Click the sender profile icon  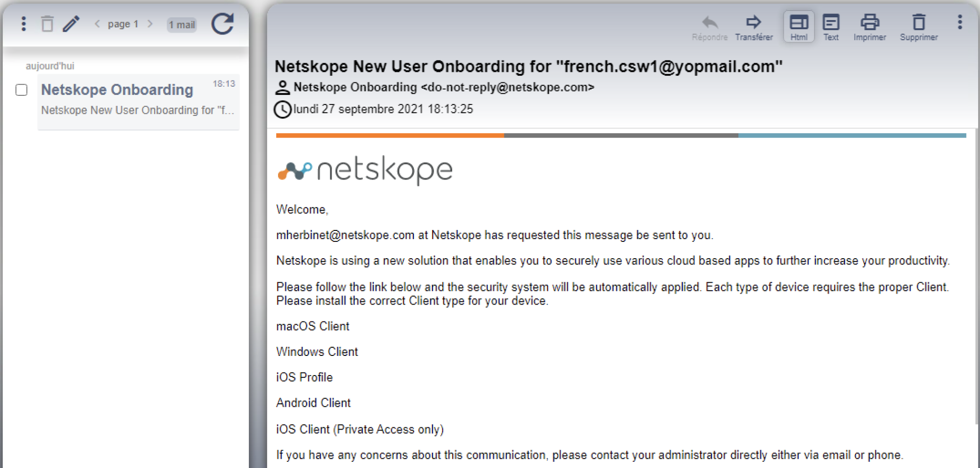pos(283,88)
